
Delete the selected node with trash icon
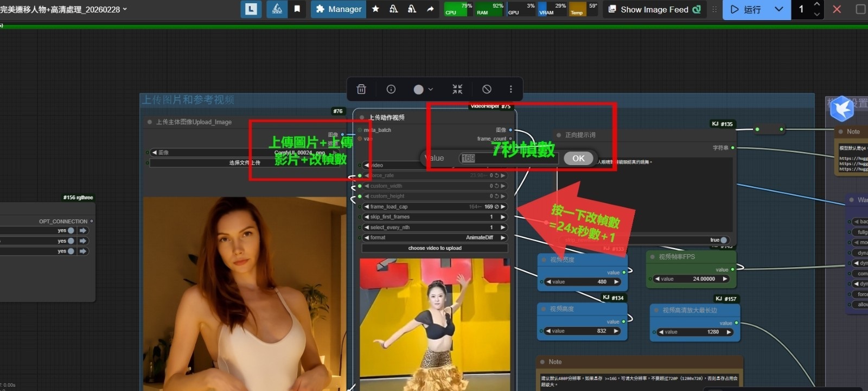[361, 90]
